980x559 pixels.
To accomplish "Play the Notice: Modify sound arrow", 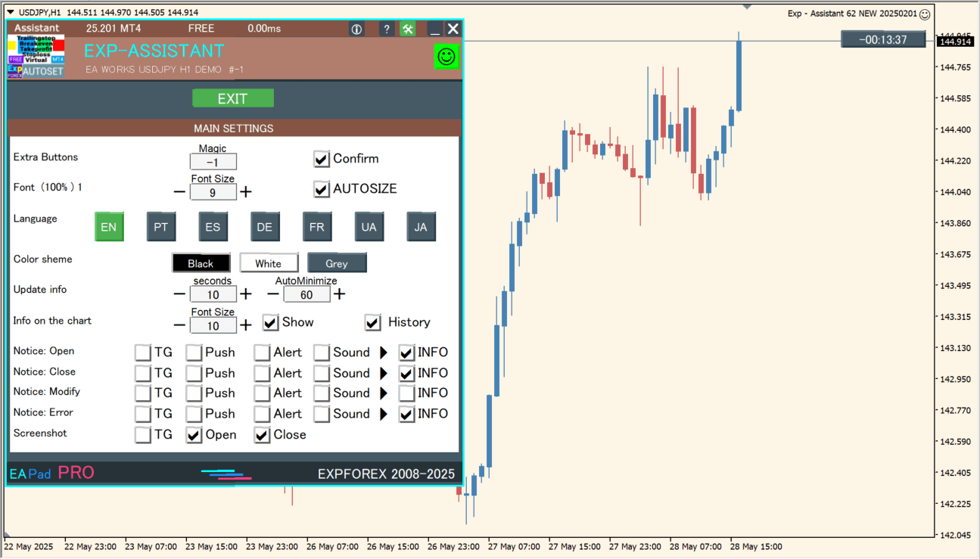I will [x=384, y=393].
